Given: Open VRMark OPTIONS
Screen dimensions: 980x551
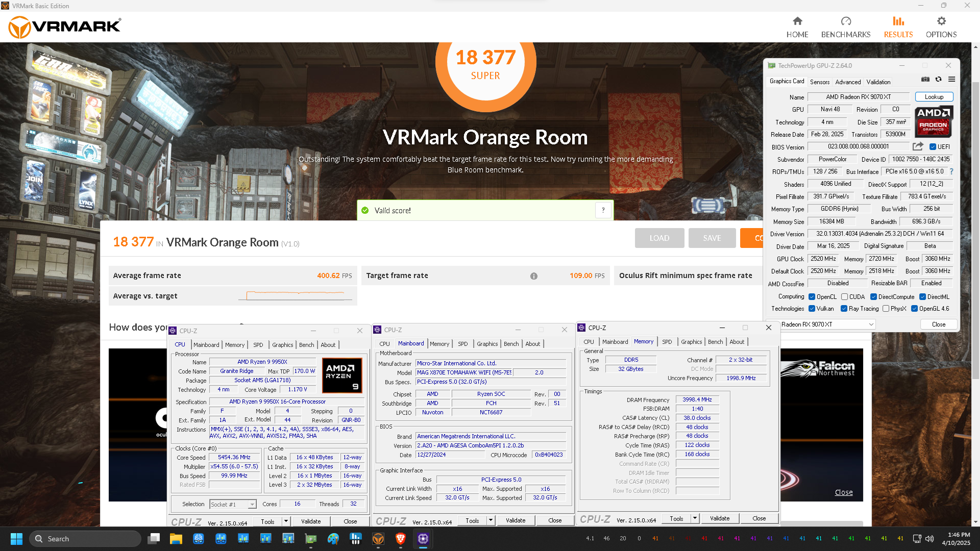Looking at the screenshot, I should pyautogui.click(x=941, y=27).
